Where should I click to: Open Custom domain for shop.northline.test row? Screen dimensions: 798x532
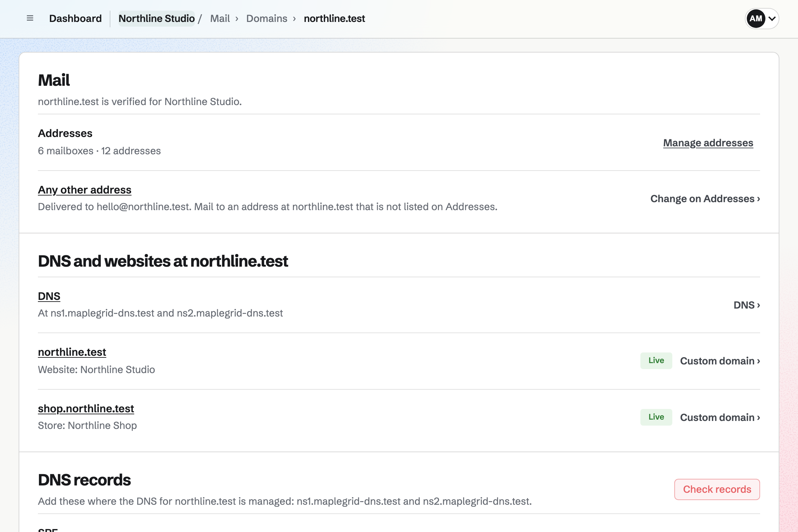(x=720, y=417)
